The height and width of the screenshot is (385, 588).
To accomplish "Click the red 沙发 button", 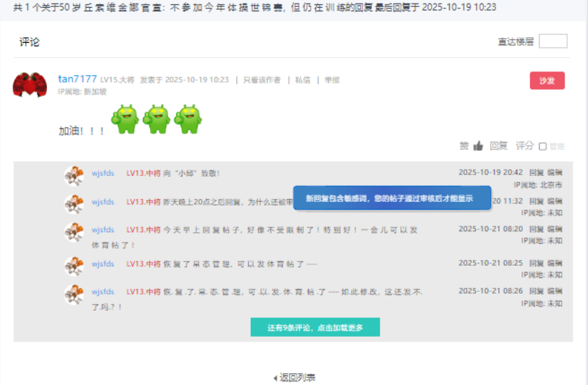I will click(547, 81).
